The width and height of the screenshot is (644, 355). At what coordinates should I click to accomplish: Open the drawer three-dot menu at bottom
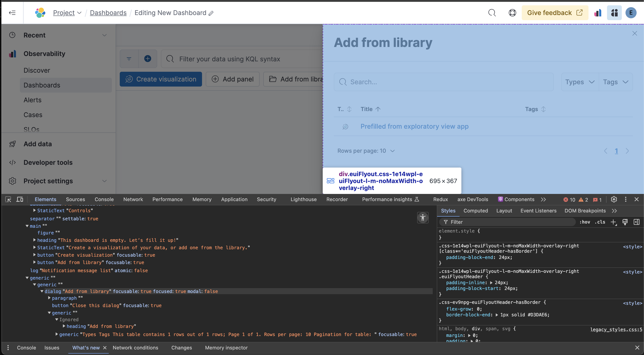(x=8, y=348)
